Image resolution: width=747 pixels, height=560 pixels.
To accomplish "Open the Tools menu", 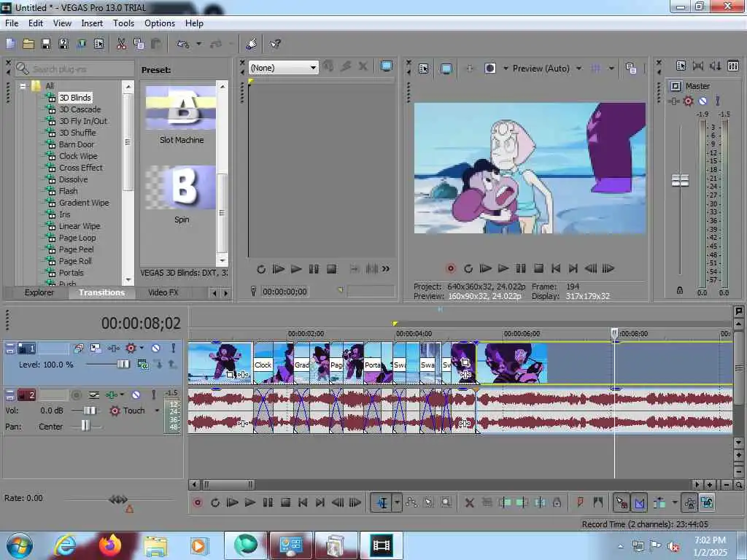I will point(123,23).
